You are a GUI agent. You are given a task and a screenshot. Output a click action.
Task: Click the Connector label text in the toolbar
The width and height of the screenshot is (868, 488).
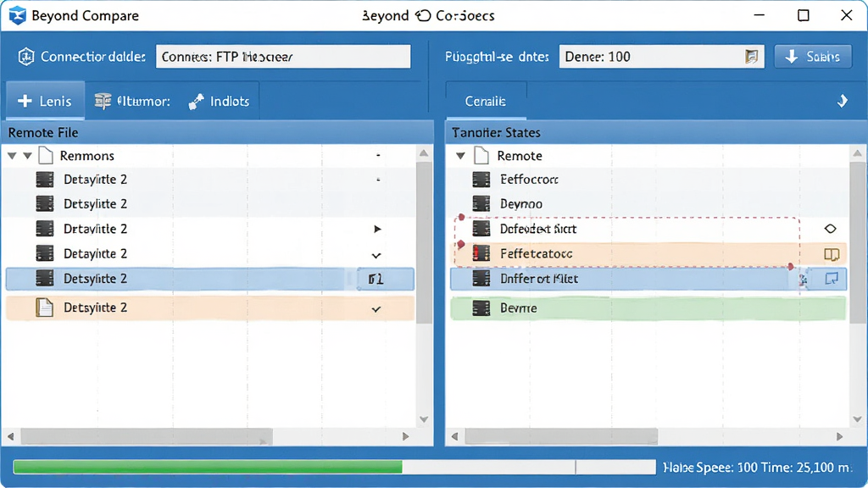point(93,57)
